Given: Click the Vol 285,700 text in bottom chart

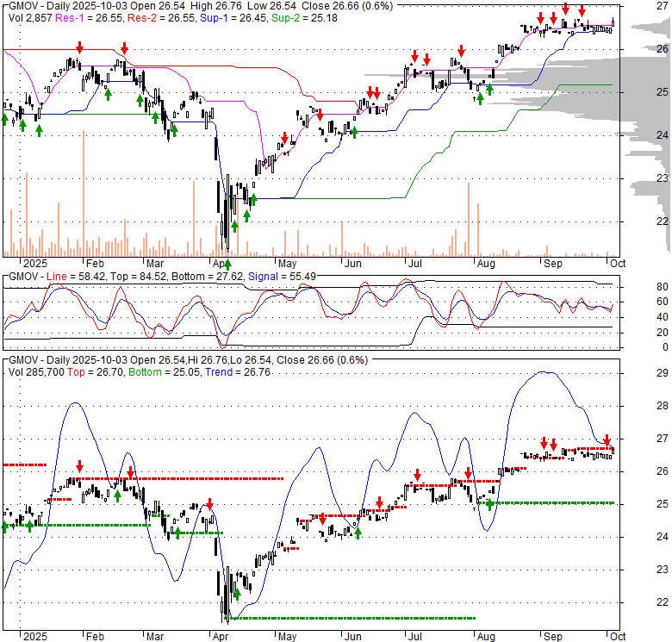Looking at the screenshot, I should [36, 372].
